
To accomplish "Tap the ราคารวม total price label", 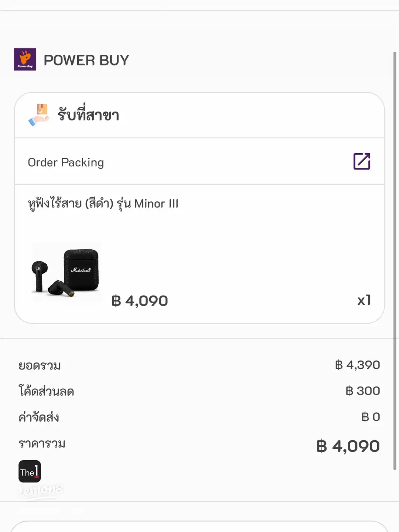I will tap(42, 444).
